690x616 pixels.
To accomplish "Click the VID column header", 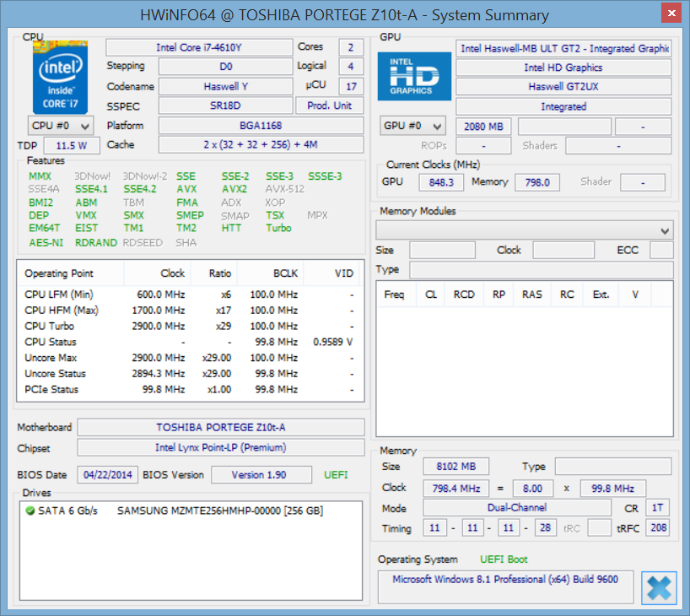I will pos(332,273).
